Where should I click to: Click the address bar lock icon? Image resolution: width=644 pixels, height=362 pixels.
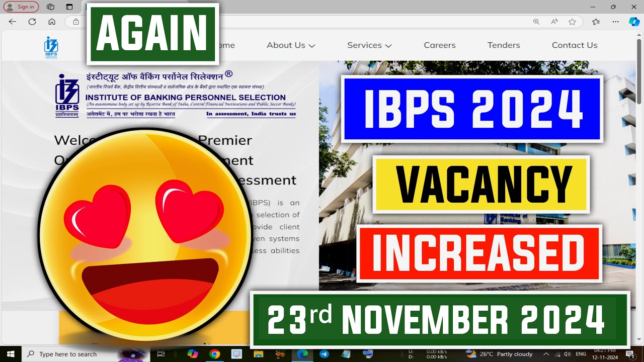click(x=76, y=22)
